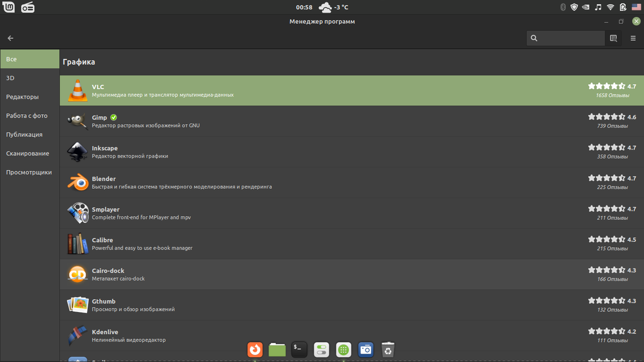Choose the 'Сканирование' category
Screen dimensions: 644x362
pos(30,153)
